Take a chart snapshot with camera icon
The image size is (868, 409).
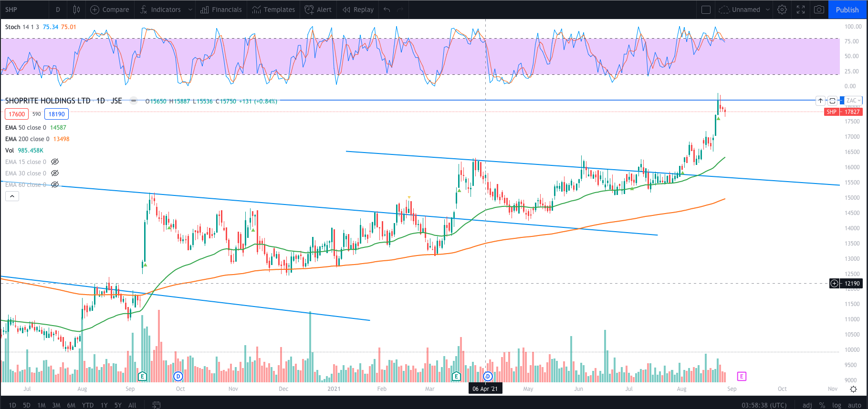pyautogui.click(x=819, y=10)
